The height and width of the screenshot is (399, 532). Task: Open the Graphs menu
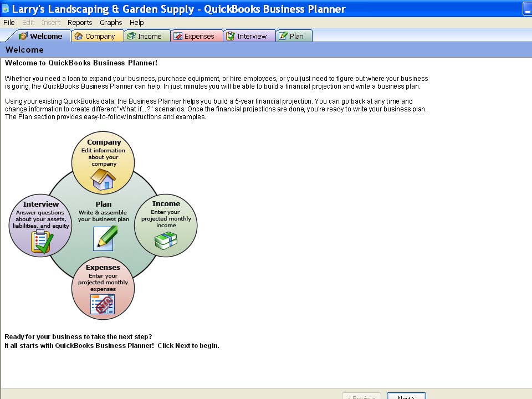[x=111, y=22]
